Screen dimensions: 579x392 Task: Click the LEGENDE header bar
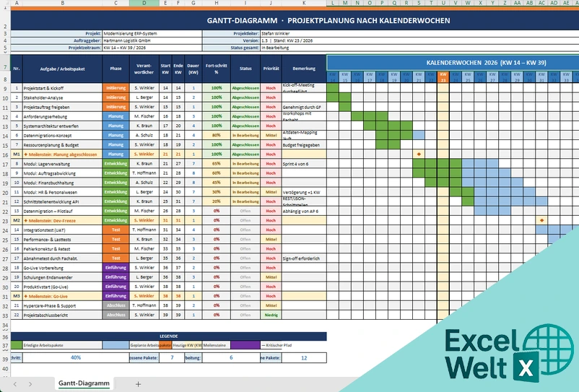pyautogui.click(x=169, y=336)
